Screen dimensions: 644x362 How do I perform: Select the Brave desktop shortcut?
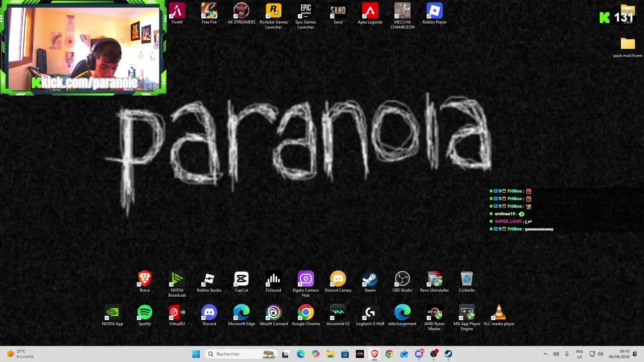pyautogui.click(x=145, y=282)
